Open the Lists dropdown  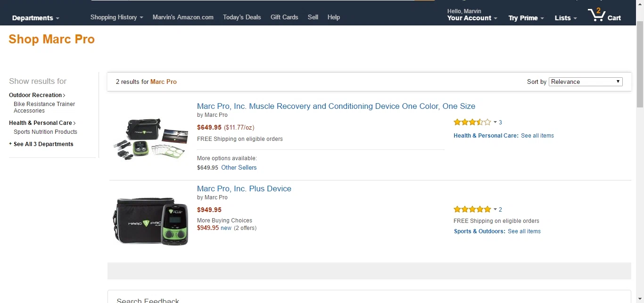tap(566, 18)
